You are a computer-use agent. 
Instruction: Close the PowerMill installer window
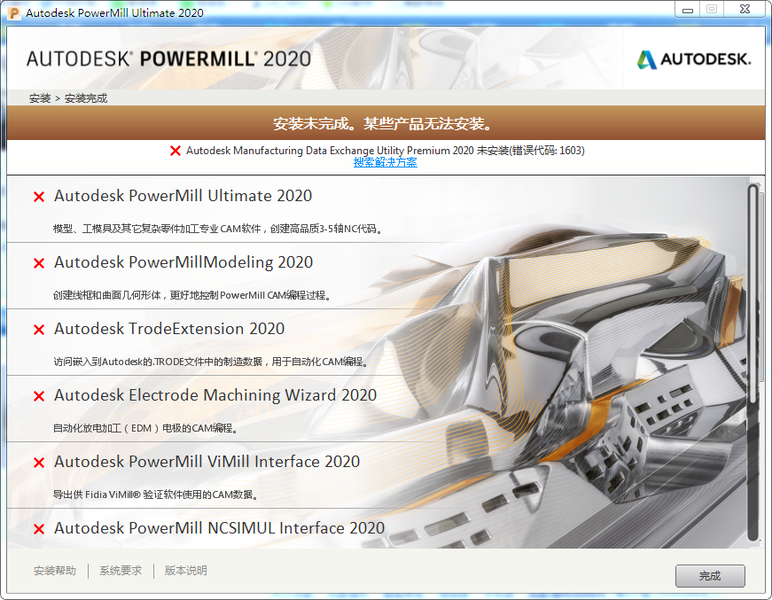pyautogui.click(x=745, y=9)
